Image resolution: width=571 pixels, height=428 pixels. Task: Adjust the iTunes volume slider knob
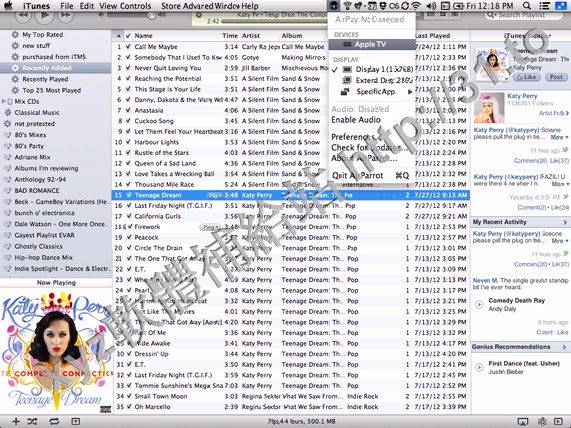pos(150,15)
